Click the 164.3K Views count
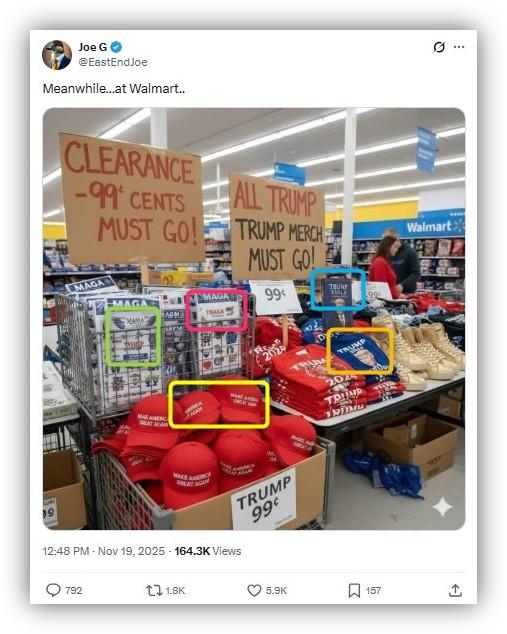Screen dimensions: 507x634 coord(208,551)
